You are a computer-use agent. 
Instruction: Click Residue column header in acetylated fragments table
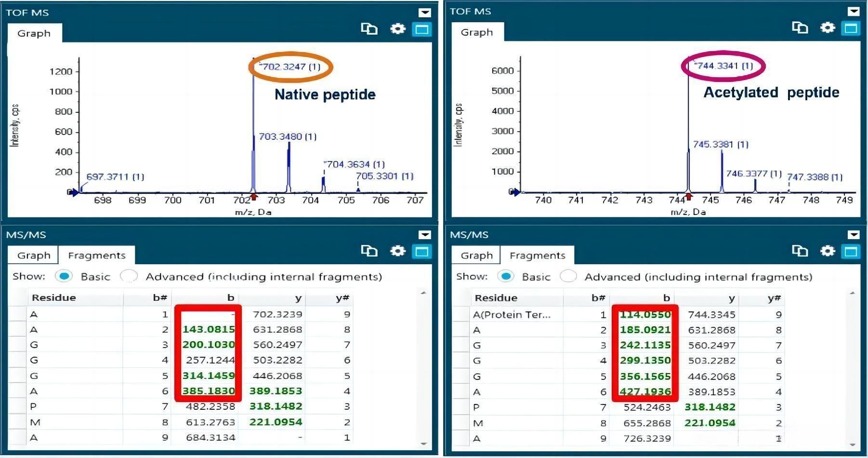[x=517, y=298]
